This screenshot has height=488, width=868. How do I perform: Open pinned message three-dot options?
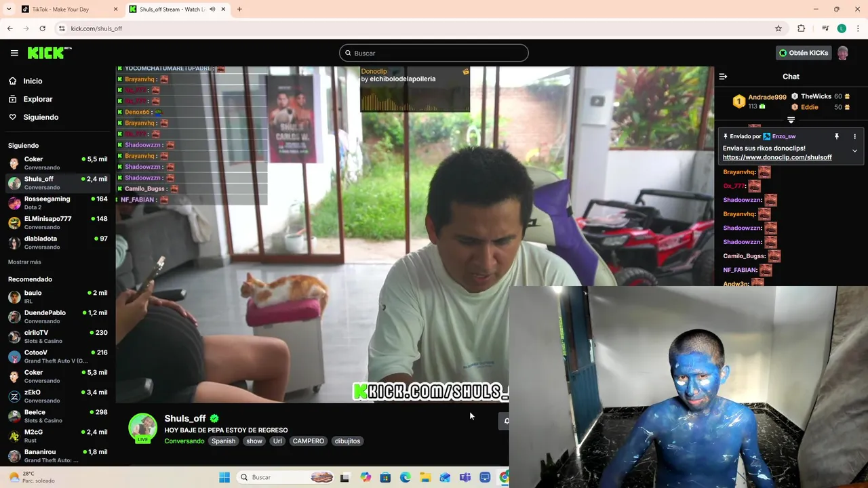pyautogui.click(x=854, y=136)
